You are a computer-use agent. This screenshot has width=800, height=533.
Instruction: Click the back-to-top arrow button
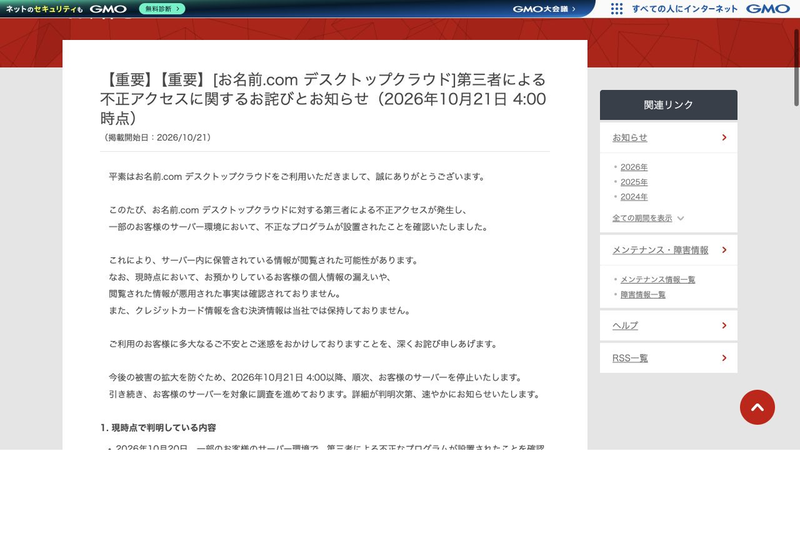[757, 407]
